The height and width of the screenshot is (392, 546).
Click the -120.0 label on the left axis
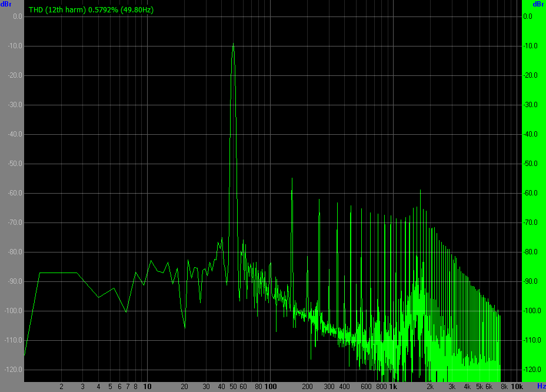[13, 370]
